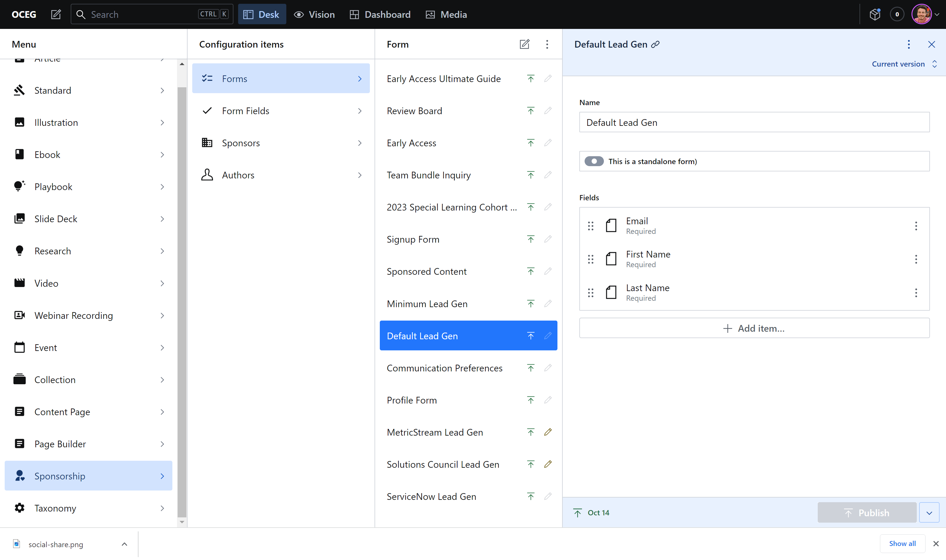Click the package updates icon in top bar
The height and width of the screenshot is (560, 946).
pos(875,14)
